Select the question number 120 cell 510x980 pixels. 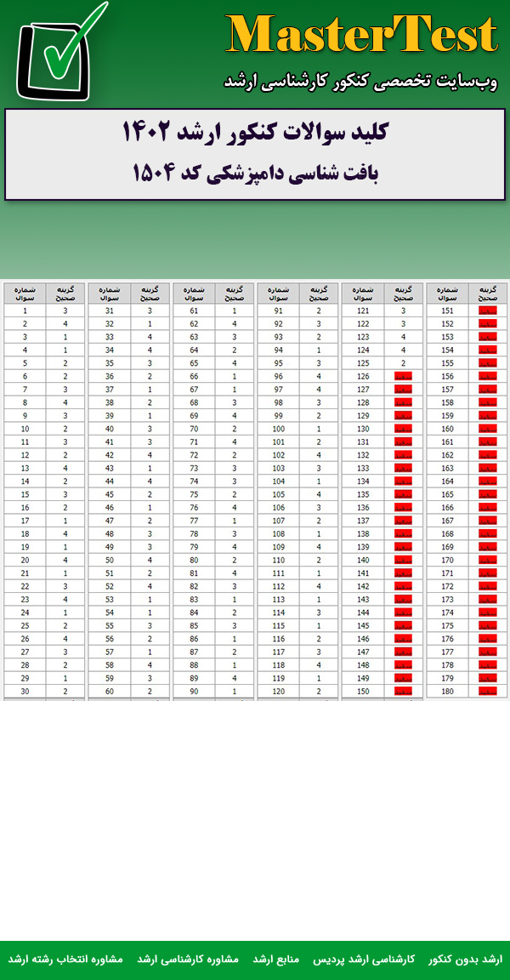pyautogui.click(x=278, y=692)
